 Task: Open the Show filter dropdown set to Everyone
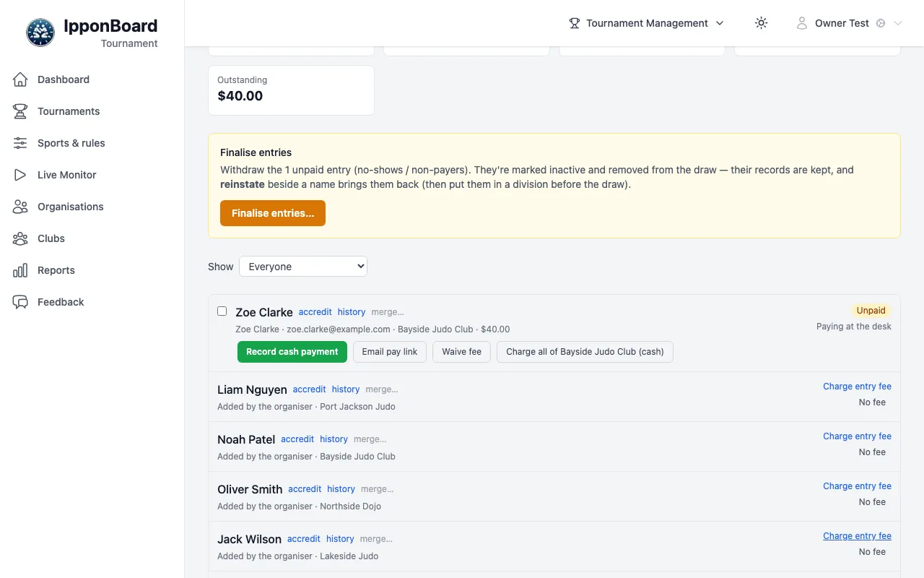(x=303, y=267)
